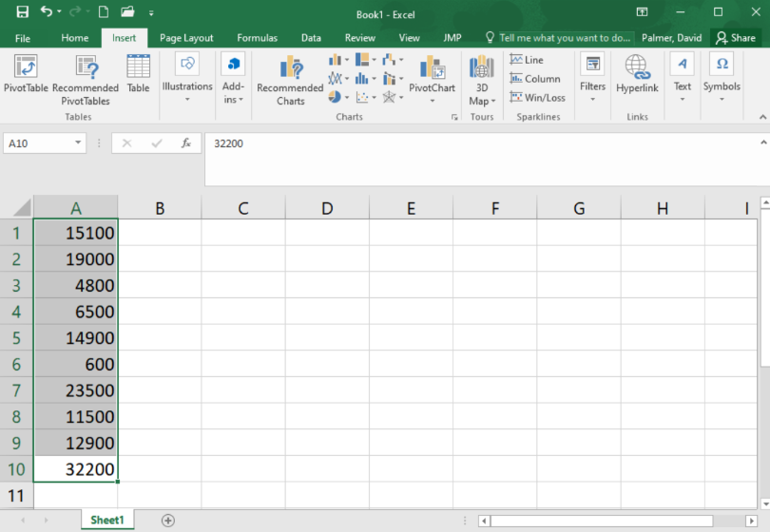Switch to the Formulas tab
This screenshot has height=532, width=770.
coord(257,38)
